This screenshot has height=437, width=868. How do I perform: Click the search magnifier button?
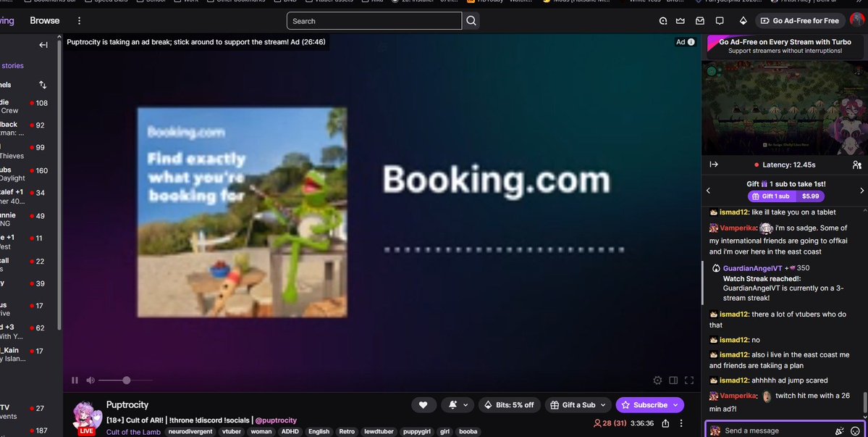pyautogui.click(x=471, y=20)
